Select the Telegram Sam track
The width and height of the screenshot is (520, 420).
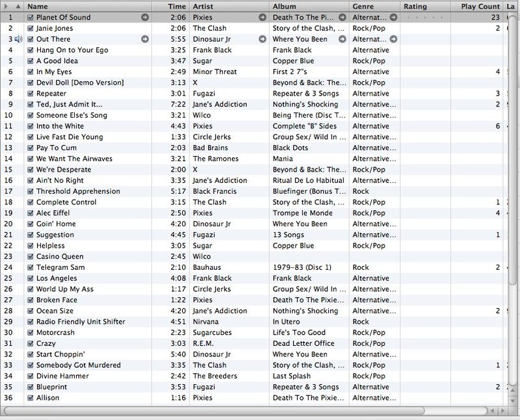[60, 267]
